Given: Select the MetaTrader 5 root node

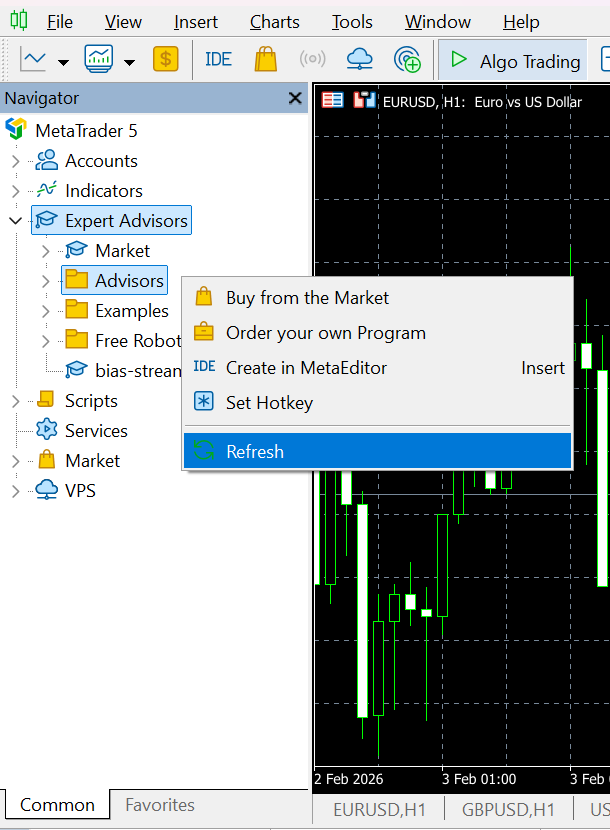Looking at the screenshot, I should click(x=86, y=130).
